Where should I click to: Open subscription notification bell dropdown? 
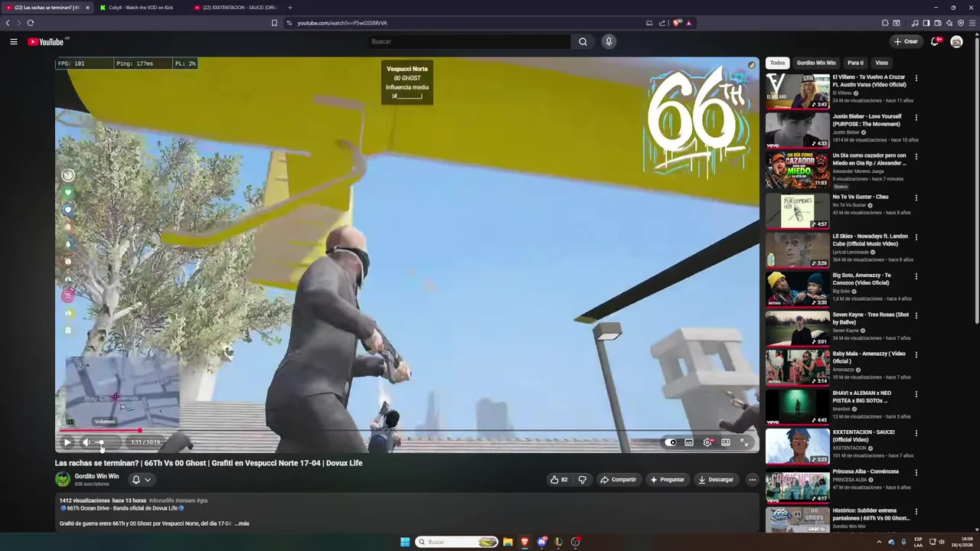[141, 480]
